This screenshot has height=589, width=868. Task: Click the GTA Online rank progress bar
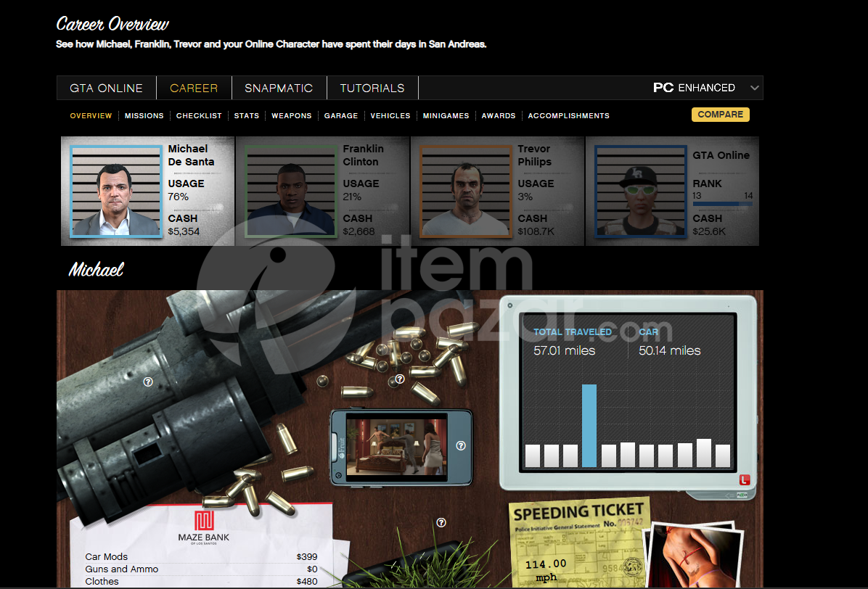coord(722,204)
